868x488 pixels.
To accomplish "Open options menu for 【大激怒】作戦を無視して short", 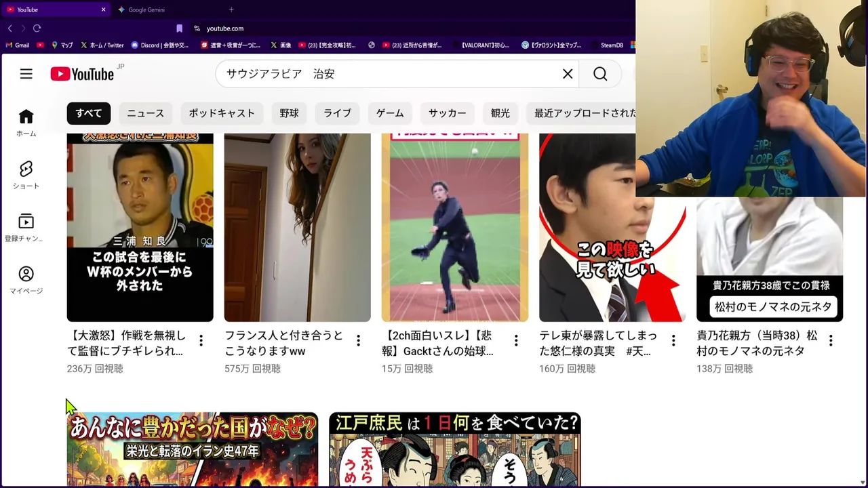I will pyautogui.click(x=201, y=340).
